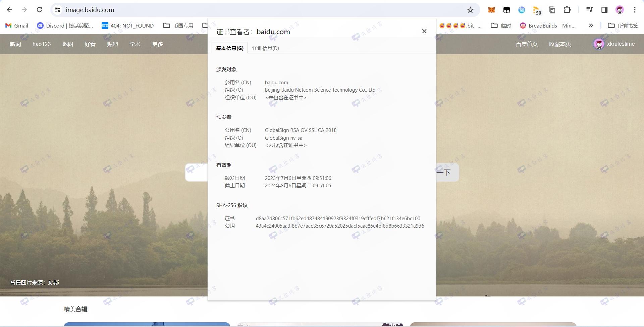Select the organization Beijing Baidu Netcom text

[x=320, y=90]
